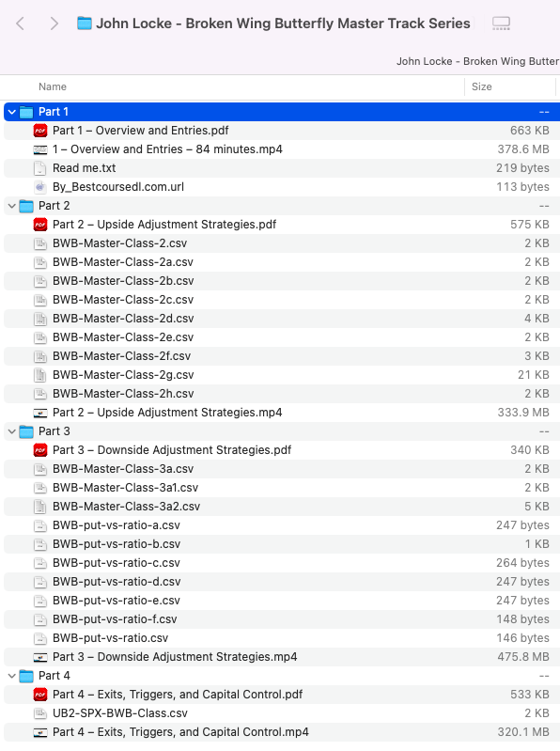This screenshot has height=751, width=560.
Task: Collapse the Part 2 folder chevron
Action: coord(12,206)
